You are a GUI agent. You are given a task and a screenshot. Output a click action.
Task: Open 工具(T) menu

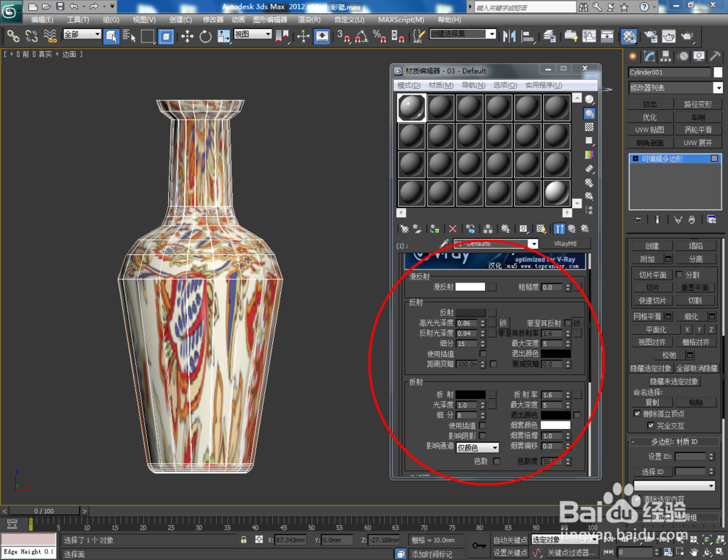point(78,20)
